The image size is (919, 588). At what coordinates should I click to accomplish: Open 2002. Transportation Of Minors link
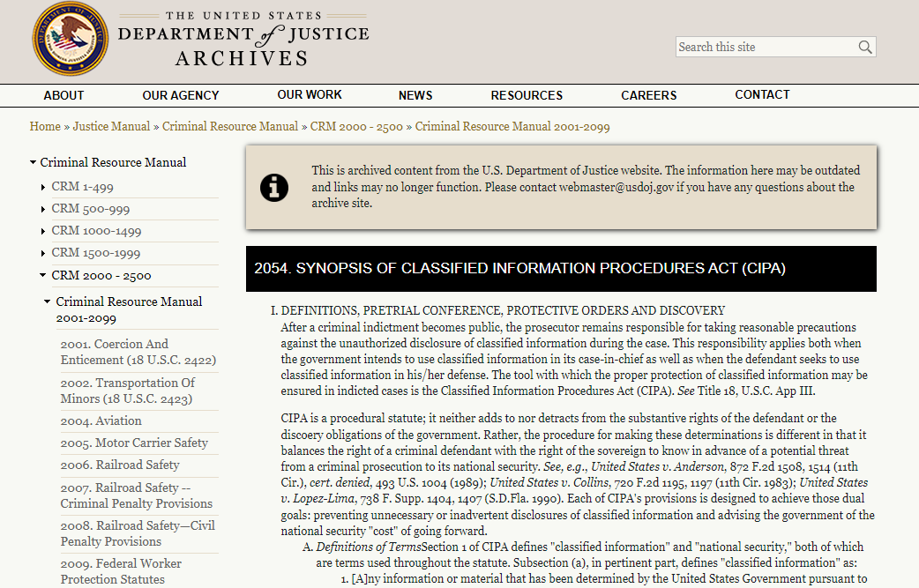pyautogui.click(x=128, y=391)
